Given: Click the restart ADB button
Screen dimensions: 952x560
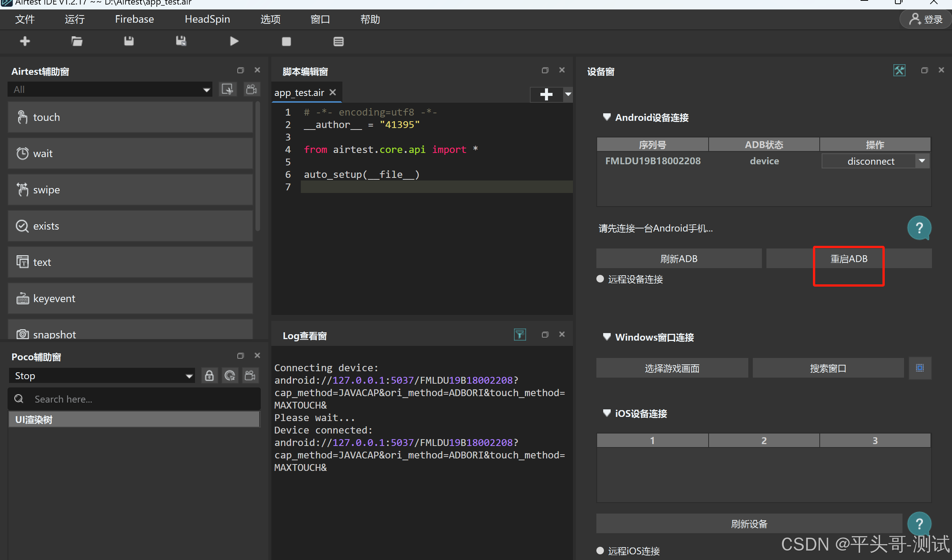Looking at the screenshot, I should coord(848,259).
